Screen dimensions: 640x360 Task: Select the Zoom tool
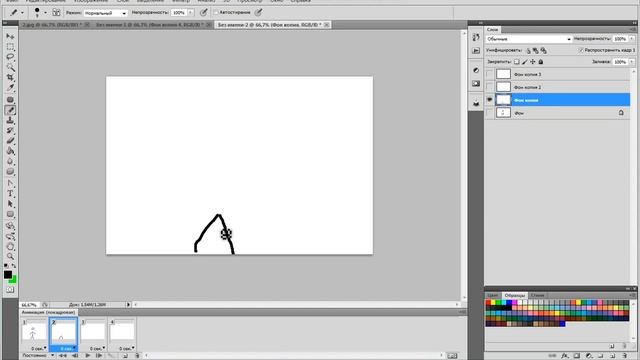click(x=10, y=256)
